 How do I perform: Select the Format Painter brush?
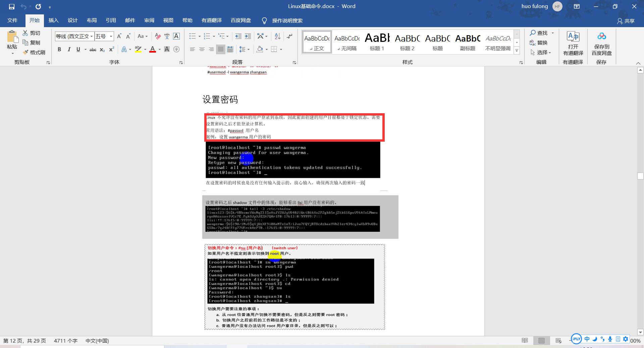pos(25,52)
